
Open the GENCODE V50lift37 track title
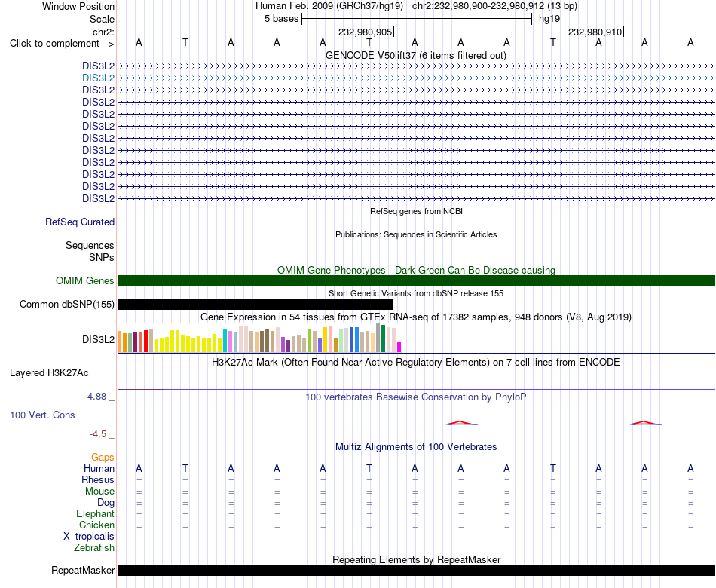[x=416, y=55]
